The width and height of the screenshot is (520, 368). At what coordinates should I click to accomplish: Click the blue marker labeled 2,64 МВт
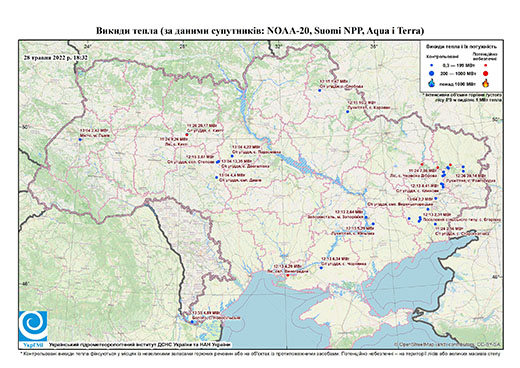pyautogui.click(x=366, y=217)
